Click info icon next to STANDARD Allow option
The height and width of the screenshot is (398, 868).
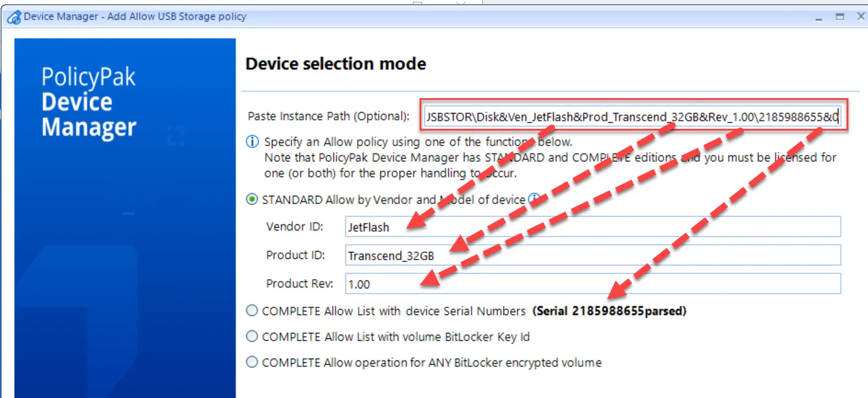[x=534, y=199]
